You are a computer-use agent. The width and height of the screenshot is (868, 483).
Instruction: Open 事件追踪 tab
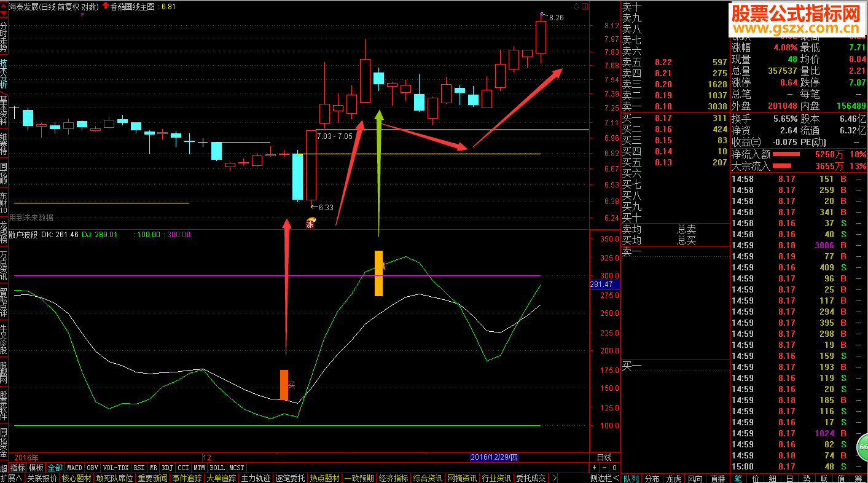(187, 478)
